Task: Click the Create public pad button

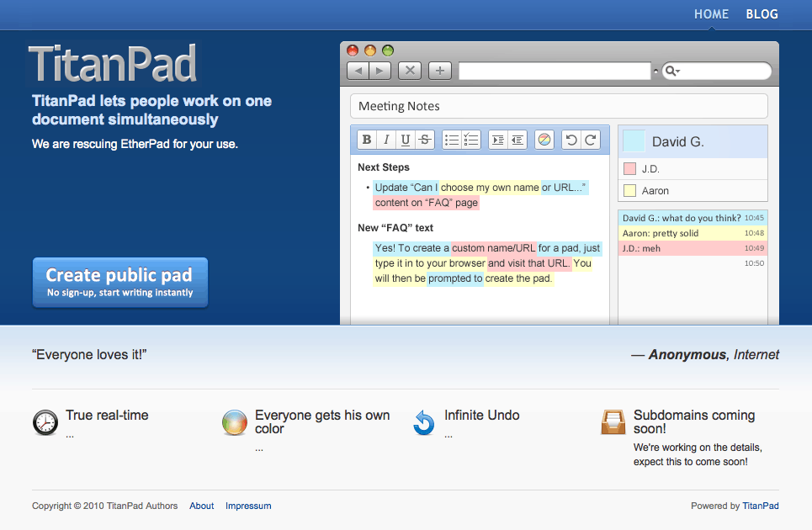Action: [119, 283]
